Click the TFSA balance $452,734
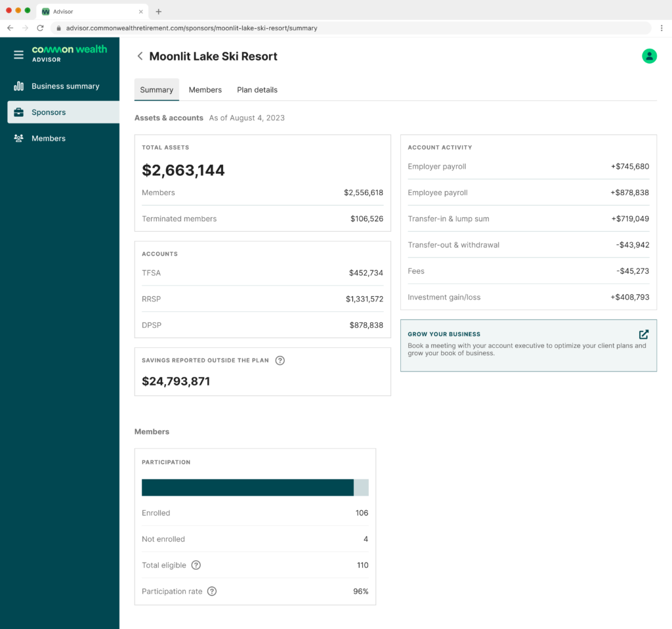The height and width of the screenshot is (629, 672). 366,272
